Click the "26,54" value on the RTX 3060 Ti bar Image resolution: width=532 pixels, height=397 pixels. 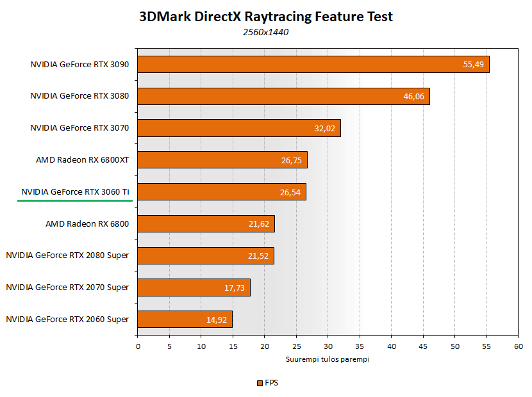290,193
